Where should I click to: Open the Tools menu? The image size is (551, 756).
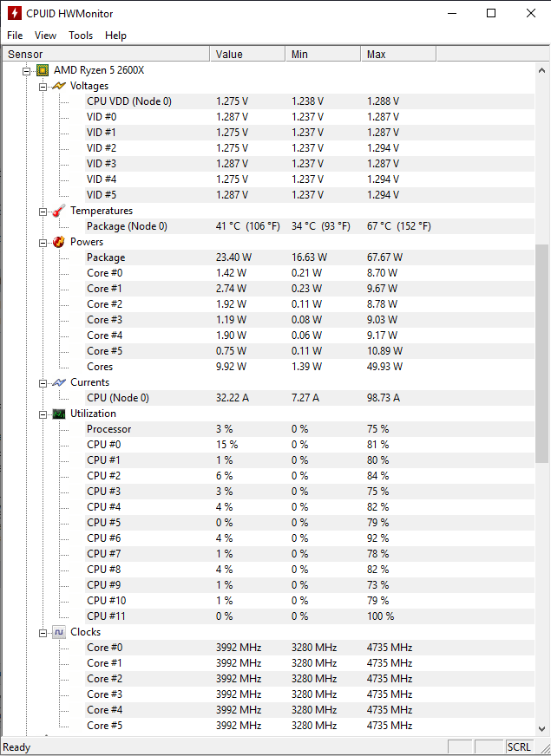click(81, 36)
